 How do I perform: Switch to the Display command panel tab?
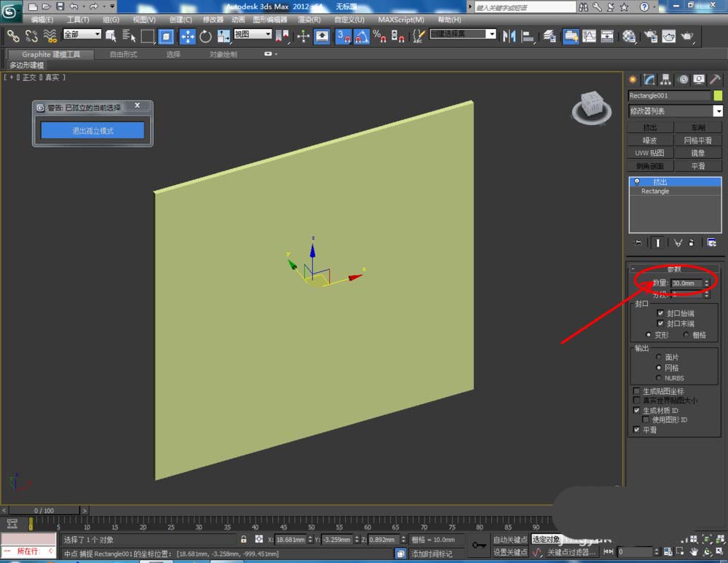(699, 79)
